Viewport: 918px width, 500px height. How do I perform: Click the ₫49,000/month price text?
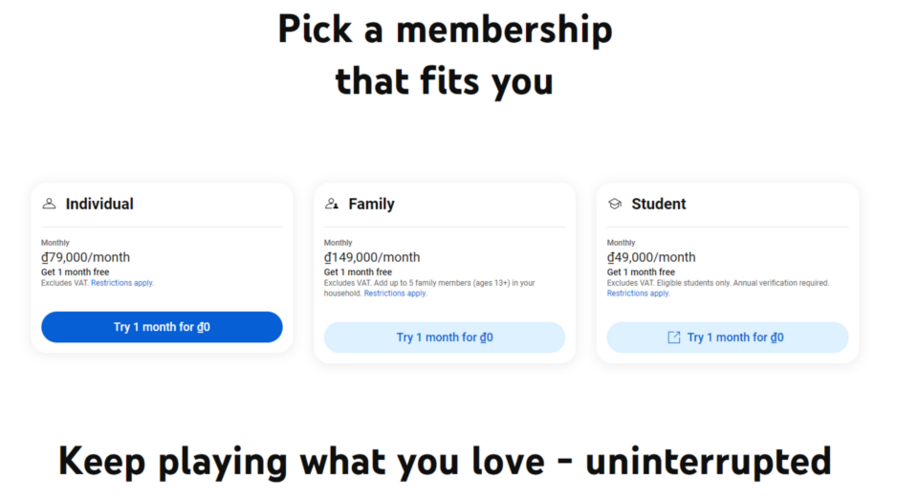click(x=651, y=258)
